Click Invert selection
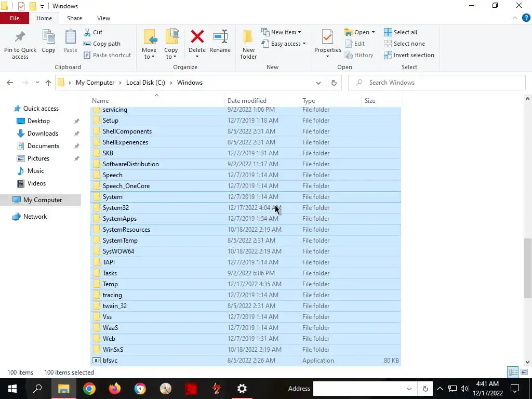This screenshot has width=532, height=399. [x=409, y=55]
